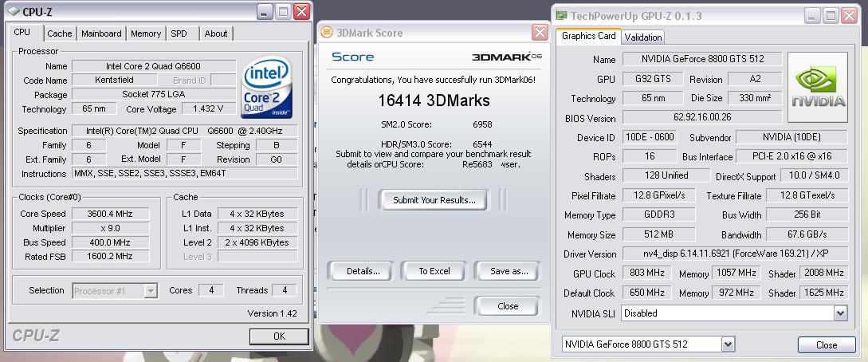Image resolution: width=868 pixels, height=362 pixels.
Task: Open the Cache tab in CPU-Z
Action: coord(59,33)
